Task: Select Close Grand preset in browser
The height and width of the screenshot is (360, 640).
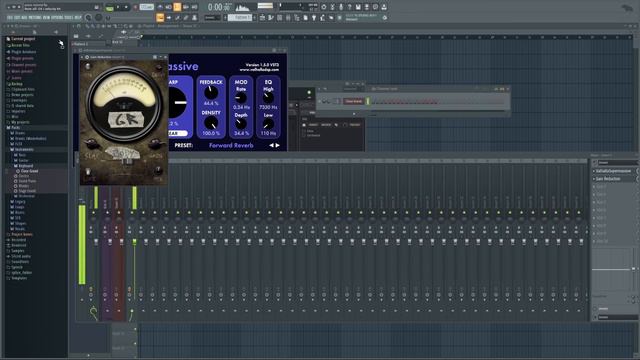Action: pyautogui.click(x=29, y=171)
